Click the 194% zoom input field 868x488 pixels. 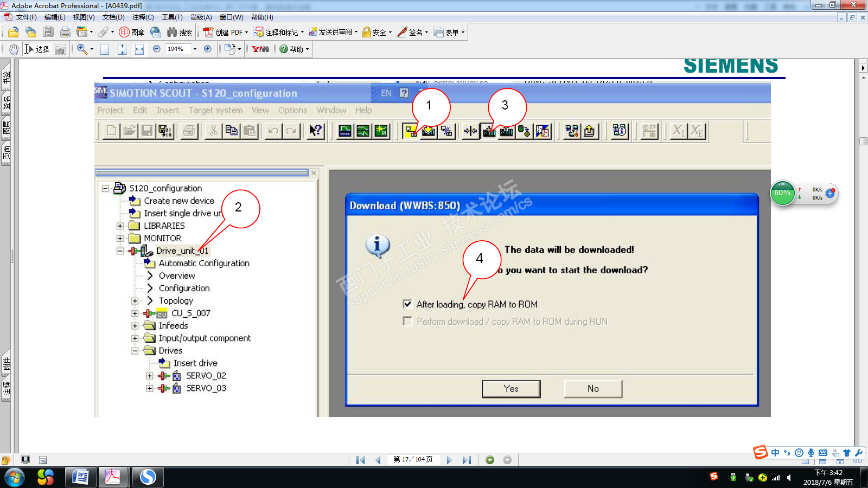pos(178,49)
